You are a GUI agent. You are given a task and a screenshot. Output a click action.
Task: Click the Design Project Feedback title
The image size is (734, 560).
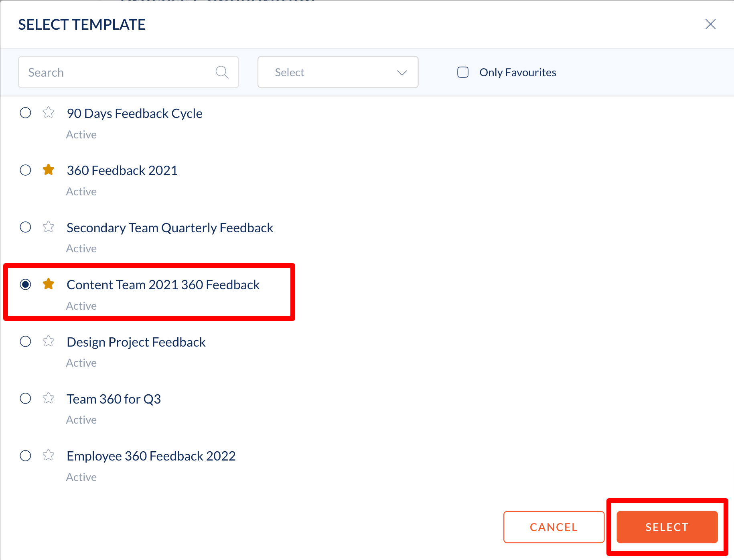(136, 342)
